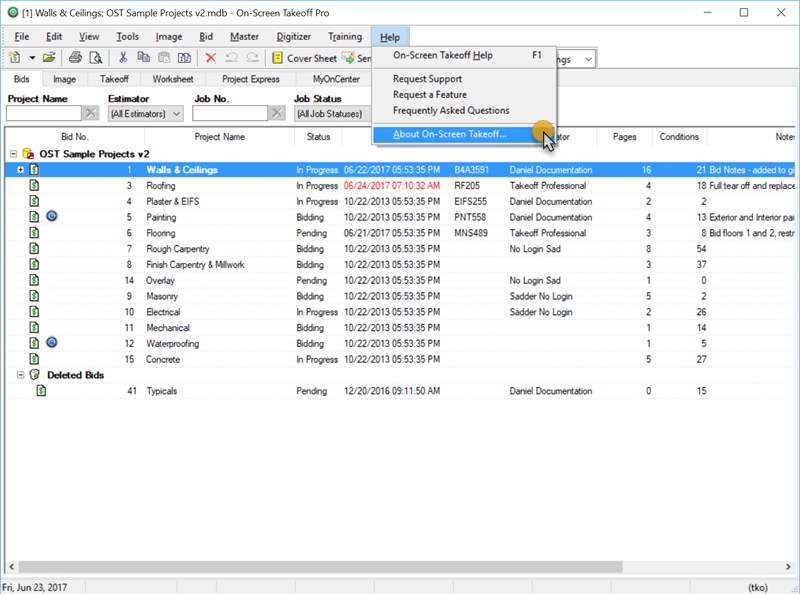Open the Digitizer menu
This screenshot has width=800, height=594.
(x=294, y=37)
